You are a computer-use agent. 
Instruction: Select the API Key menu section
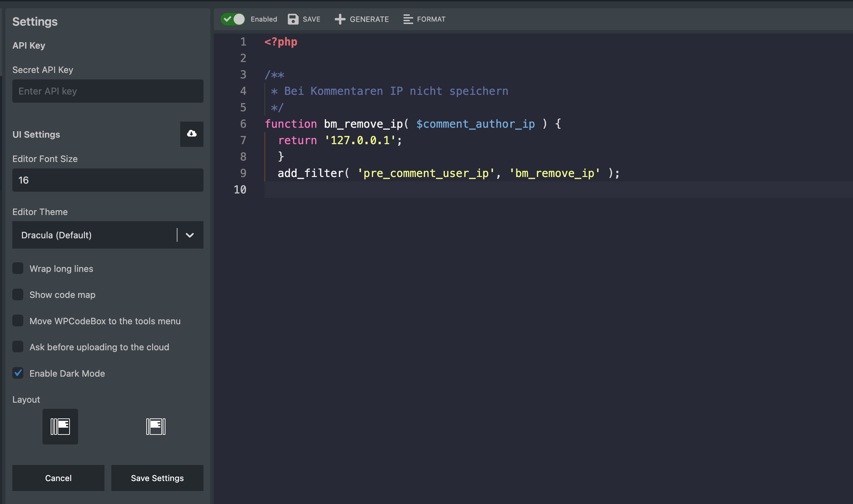point(28,46)
